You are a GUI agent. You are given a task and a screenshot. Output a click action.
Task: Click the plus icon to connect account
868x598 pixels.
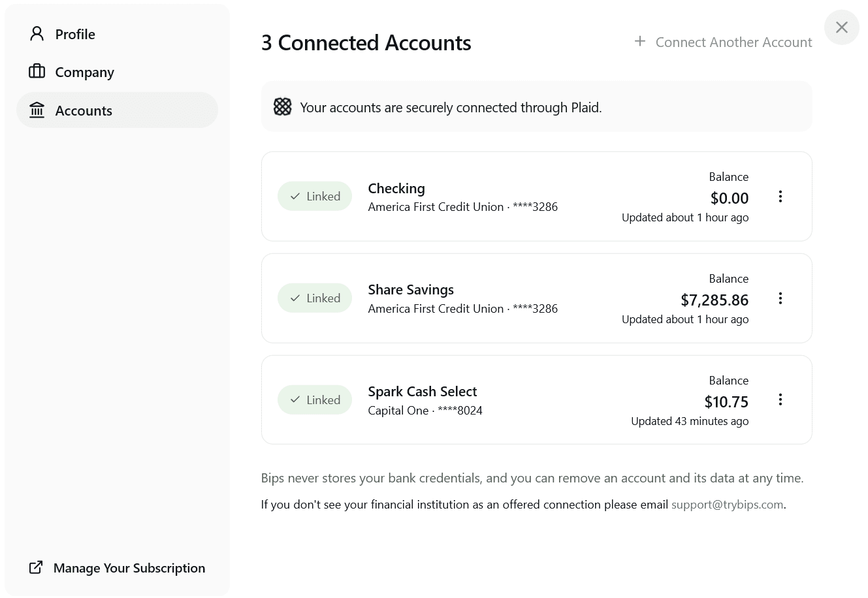tap(640, 42)
